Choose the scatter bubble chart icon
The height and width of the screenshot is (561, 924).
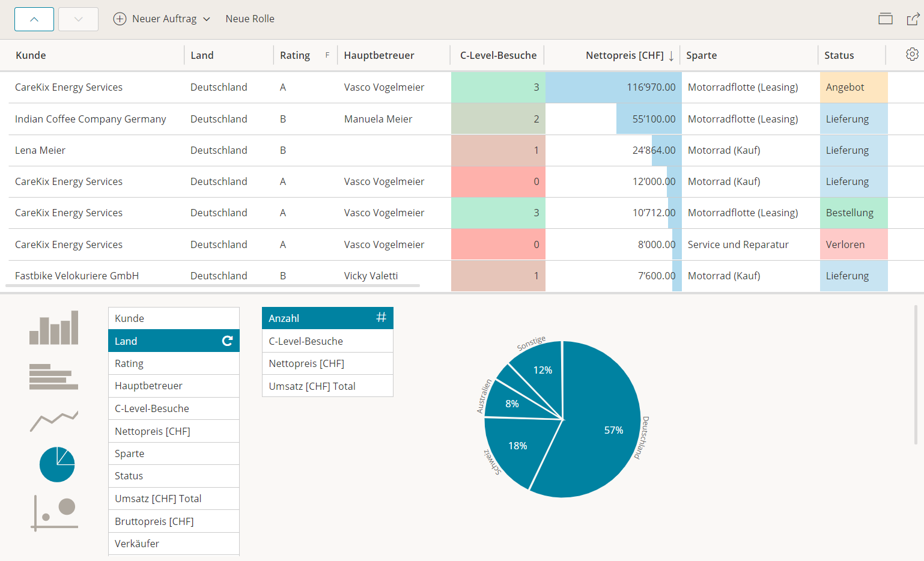[54, 514]
